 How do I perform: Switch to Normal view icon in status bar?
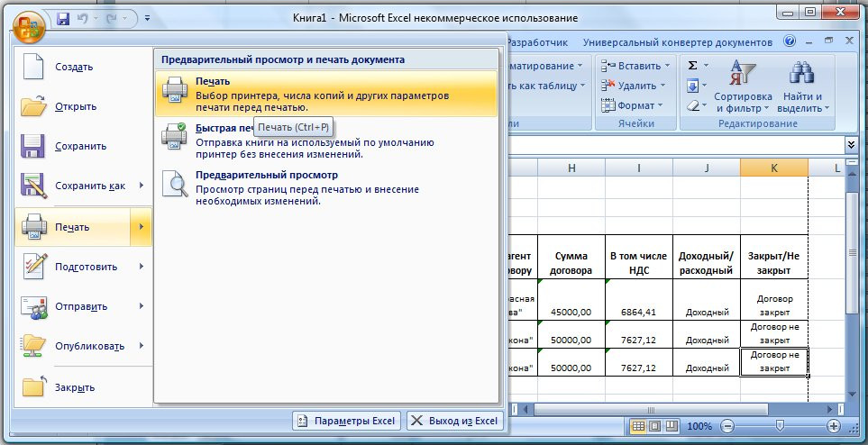(638, 426)
